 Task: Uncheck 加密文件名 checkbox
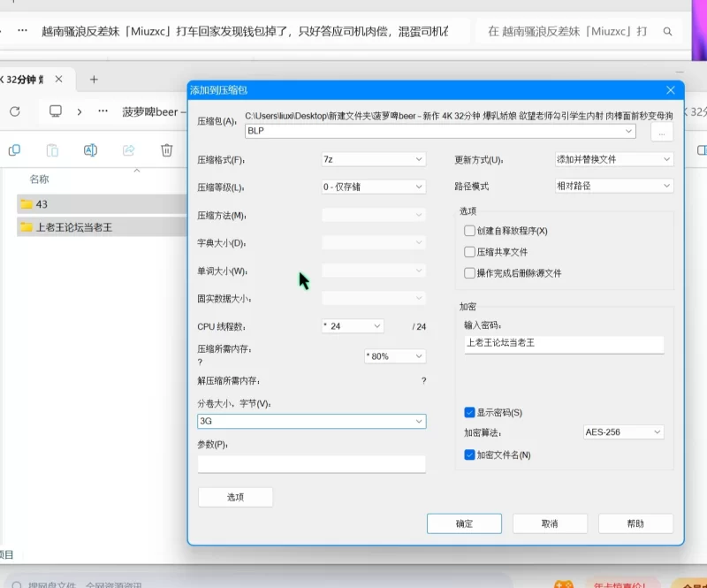pyautogui.click(x=469, y=454)
